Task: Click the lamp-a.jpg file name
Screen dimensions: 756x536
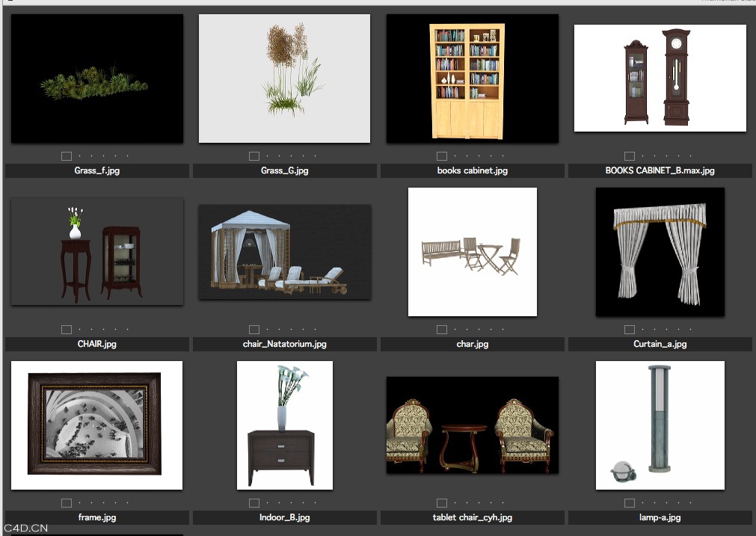Action: pos(660,517)
